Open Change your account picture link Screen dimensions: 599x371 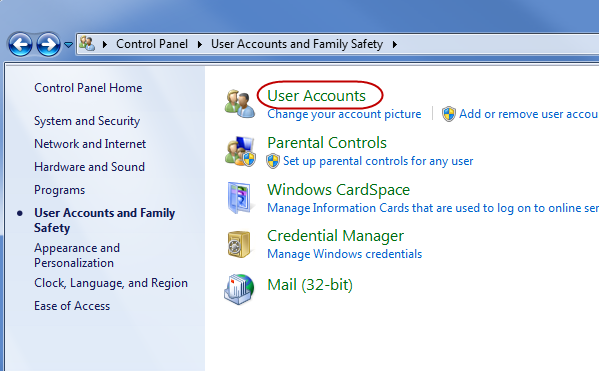coord(344,114)
